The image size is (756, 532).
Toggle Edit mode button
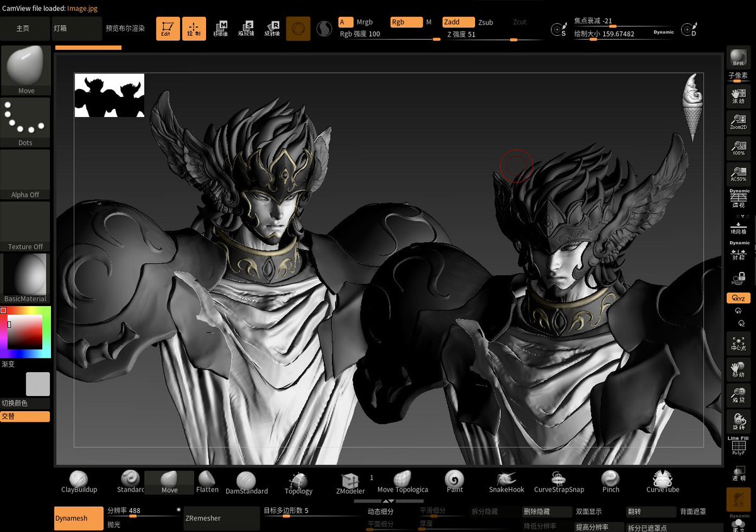[168, 29]
